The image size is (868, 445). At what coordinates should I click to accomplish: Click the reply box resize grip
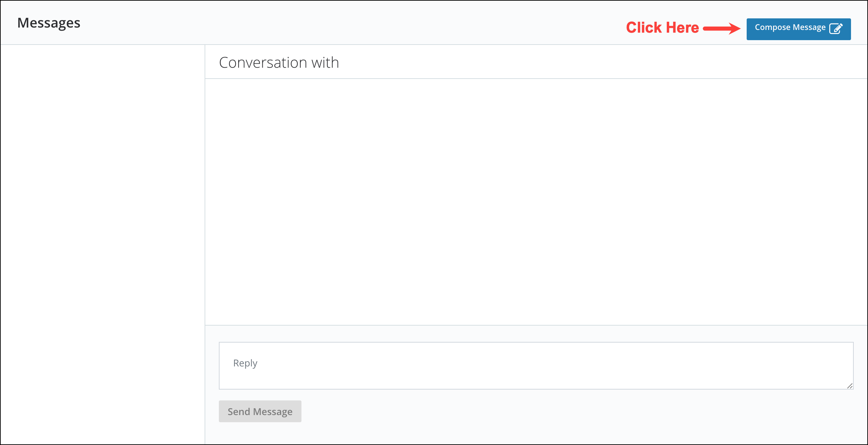(x=850, y=385)
